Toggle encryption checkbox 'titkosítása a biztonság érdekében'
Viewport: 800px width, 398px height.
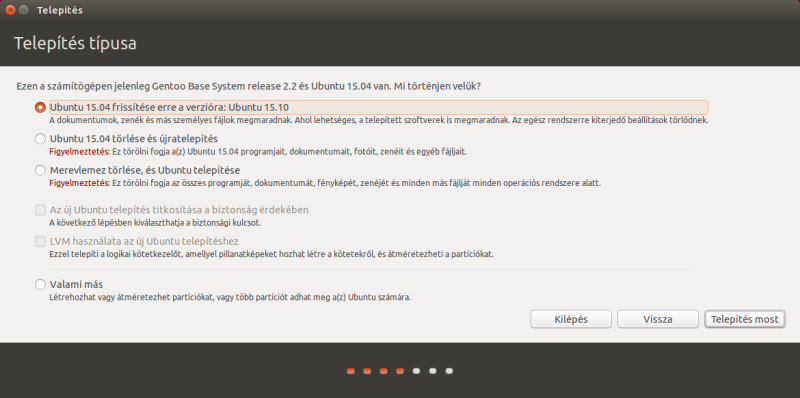[x=40, y=210]
